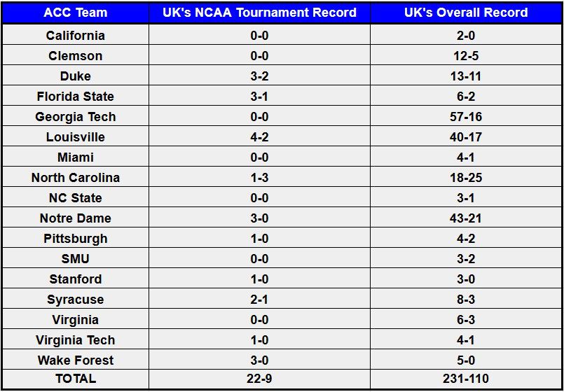Select the Stanford team cell

(75, 279)
